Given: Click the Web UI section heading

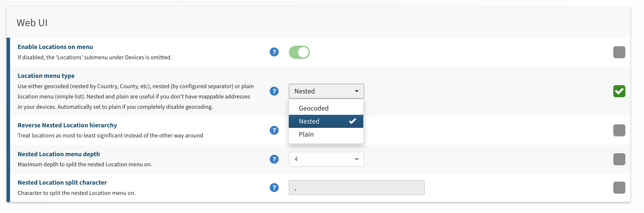Looking at the screenshot, I should (x=32, y=23).
